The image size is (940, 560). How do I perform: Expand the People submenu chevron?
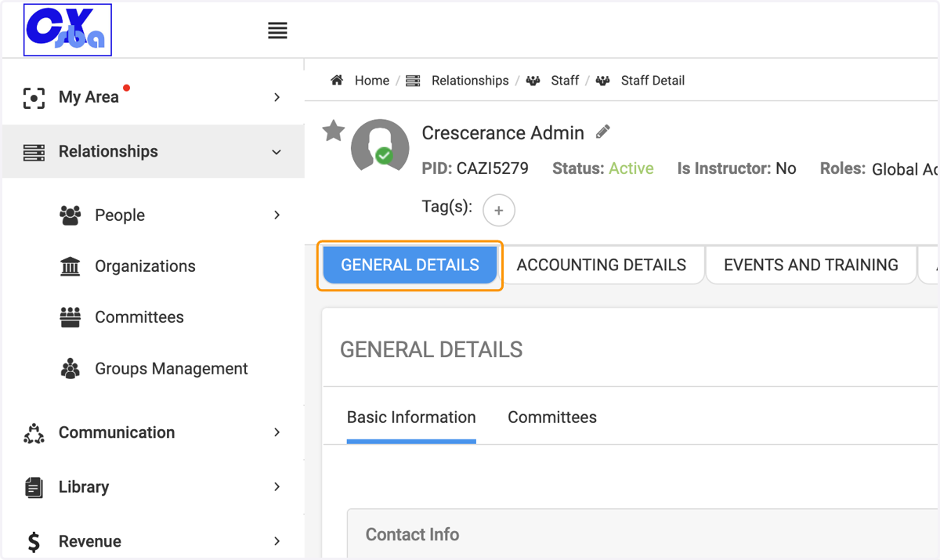click(x=277, y=215)
